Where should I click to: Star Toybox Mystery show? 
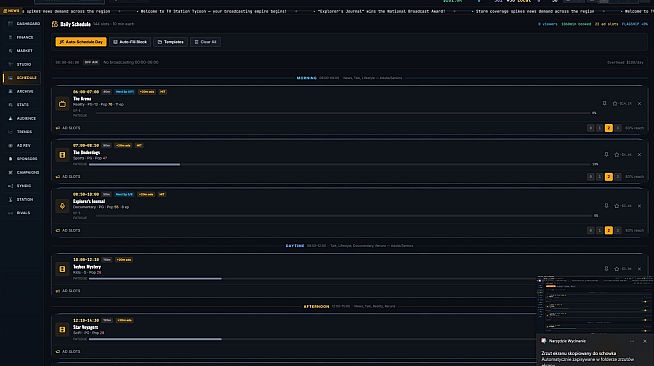(616, 269)
